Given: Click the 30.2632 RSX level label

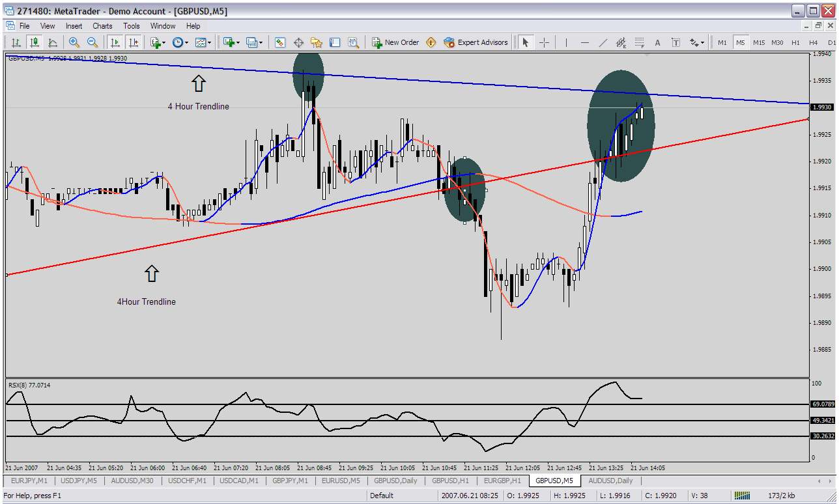Looking at the screenshot, I should tap(822, 436).
